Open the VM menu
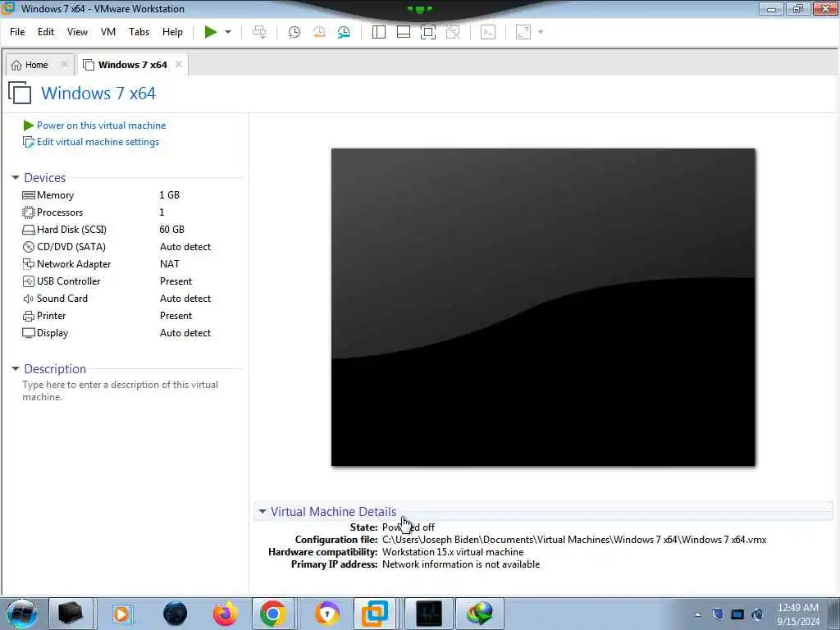The height and width of the screenshot is (630, 840). pos(108,32)
